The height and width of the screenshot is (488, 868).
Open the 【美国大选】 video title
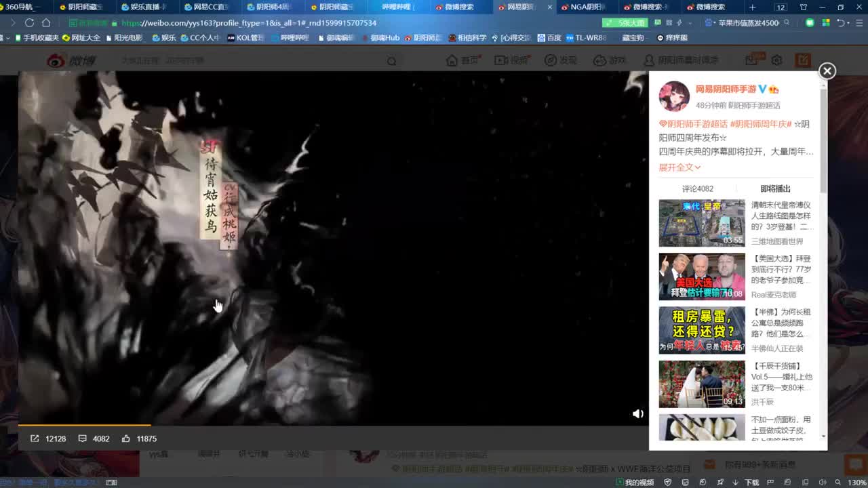[781, 269]
